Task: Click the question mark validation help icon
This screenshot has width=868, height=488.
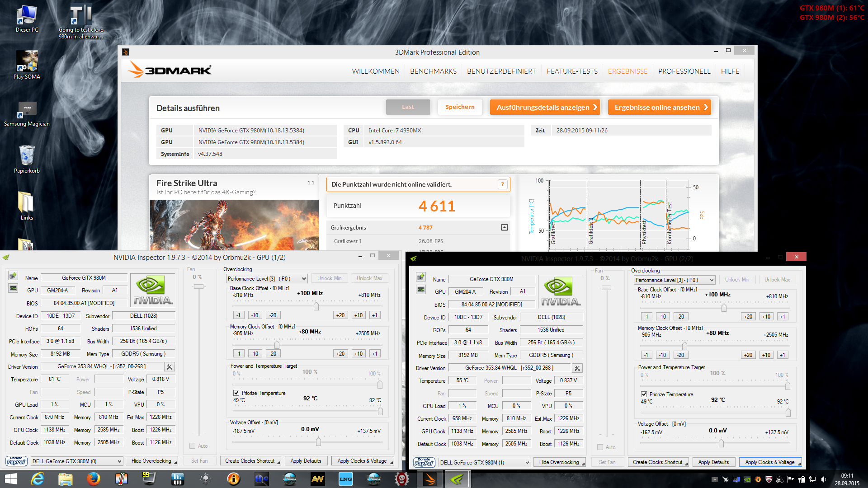Action: [x=502, y=184]
